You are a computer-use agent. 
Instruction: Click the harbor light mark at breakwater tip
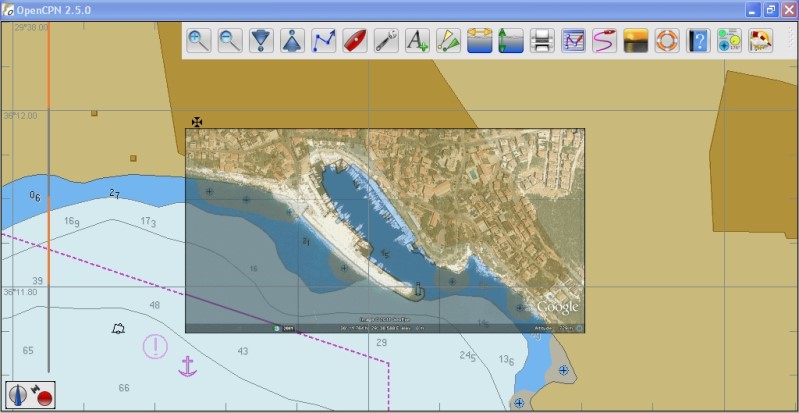pos(418,290)
